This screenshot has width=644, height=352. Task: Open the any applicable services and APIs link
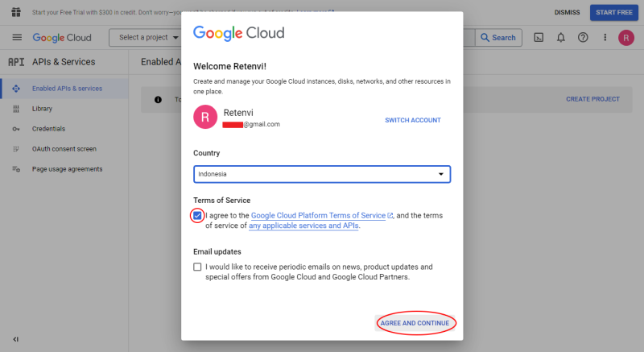coord(303,226)
